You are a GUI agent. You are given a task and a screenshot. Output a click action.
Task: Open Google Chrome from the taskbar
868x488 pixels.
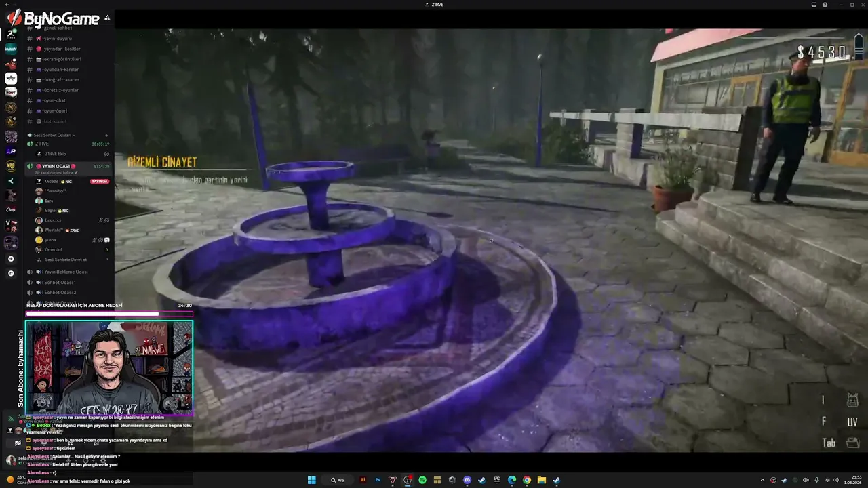(x=527, y=480)
